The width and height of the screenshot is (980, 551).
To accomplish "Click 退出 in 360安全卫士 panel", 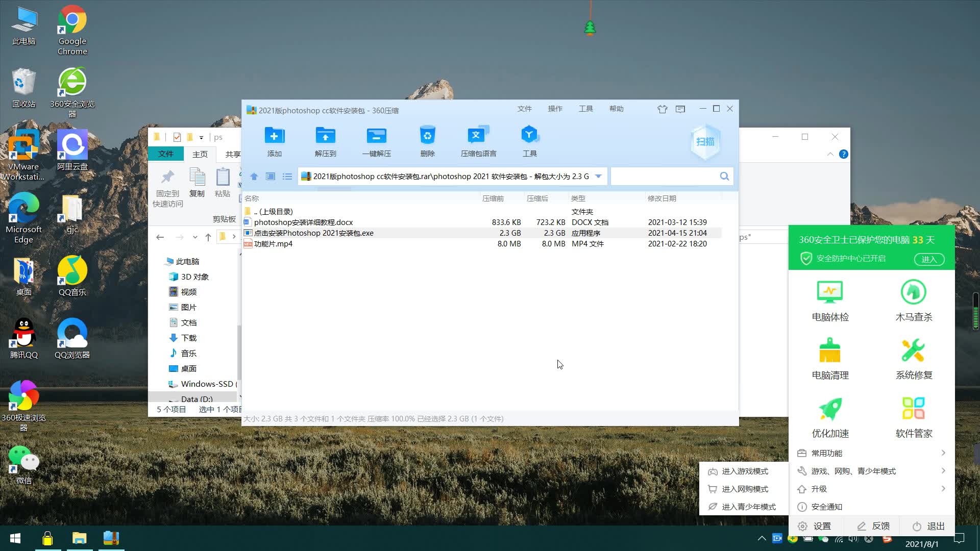I will 928,526.
